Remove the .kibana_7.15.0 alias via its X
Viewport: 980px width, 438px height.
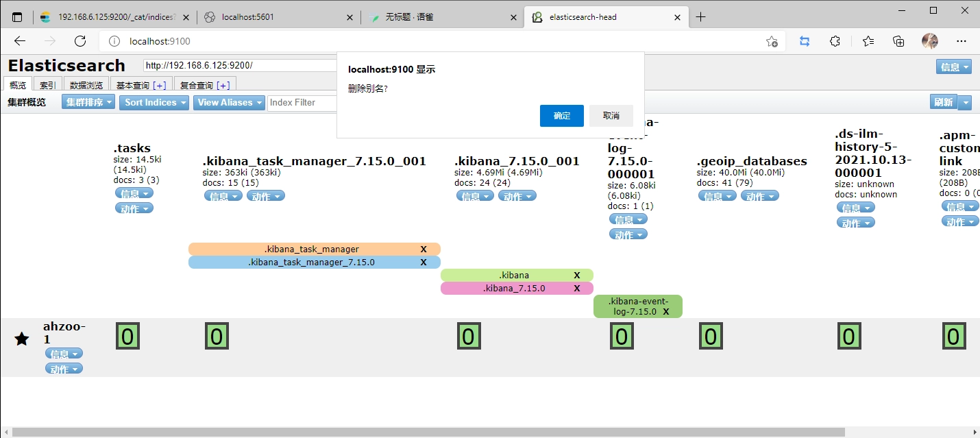(x=577, y=288)
